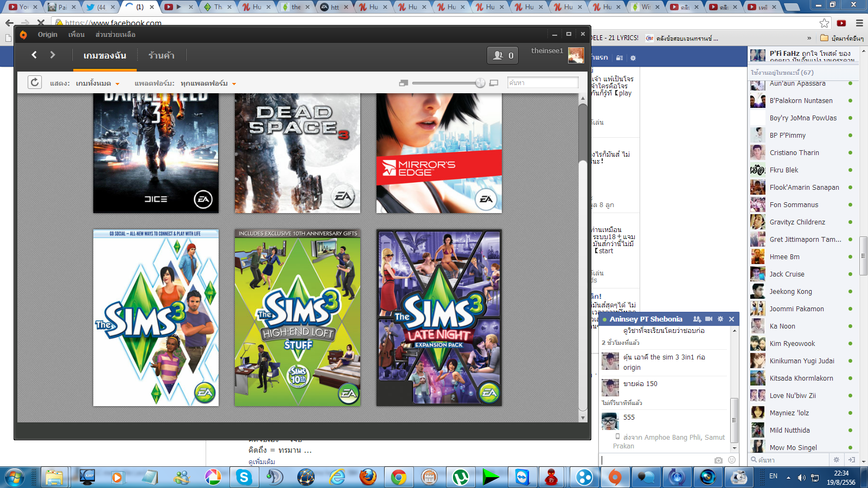Image resolution: width=868 pixels, height=488 pixels.
Task: Switch to the ร้านค้า tab
Action: click(x=161, y=55)
